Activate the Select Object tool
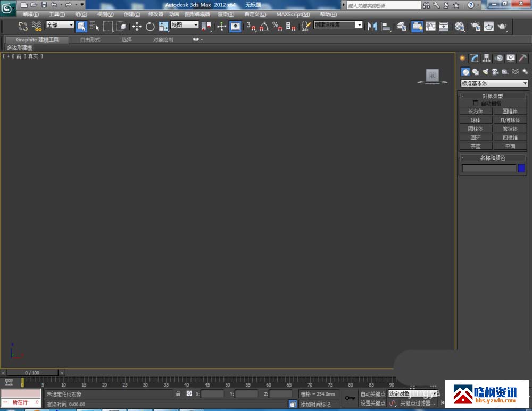The height and width of the screenshot is (411, 532). [81, 26]
